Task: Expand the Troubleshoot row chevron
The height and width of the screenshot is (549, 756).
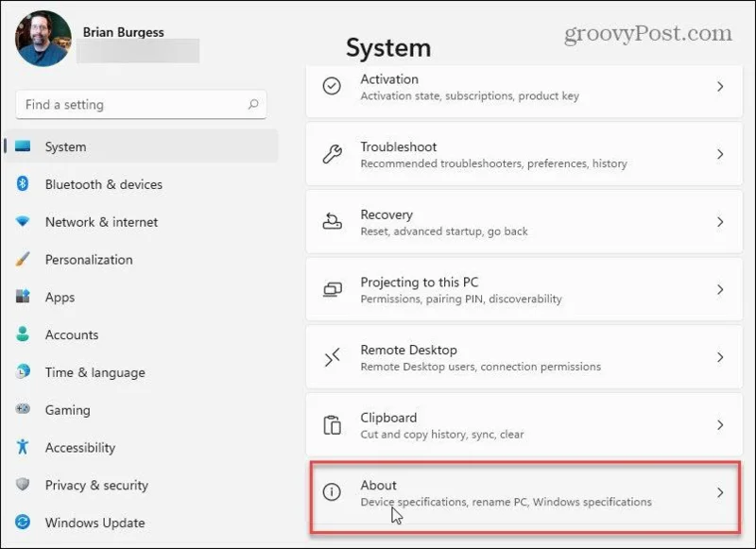Action: 720,154
